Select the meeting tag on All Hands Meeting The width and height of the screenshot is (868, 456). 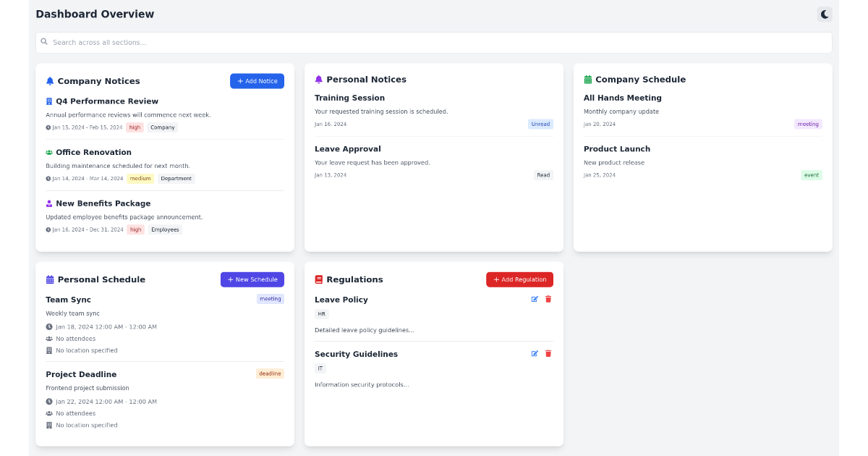pos(808,124)
